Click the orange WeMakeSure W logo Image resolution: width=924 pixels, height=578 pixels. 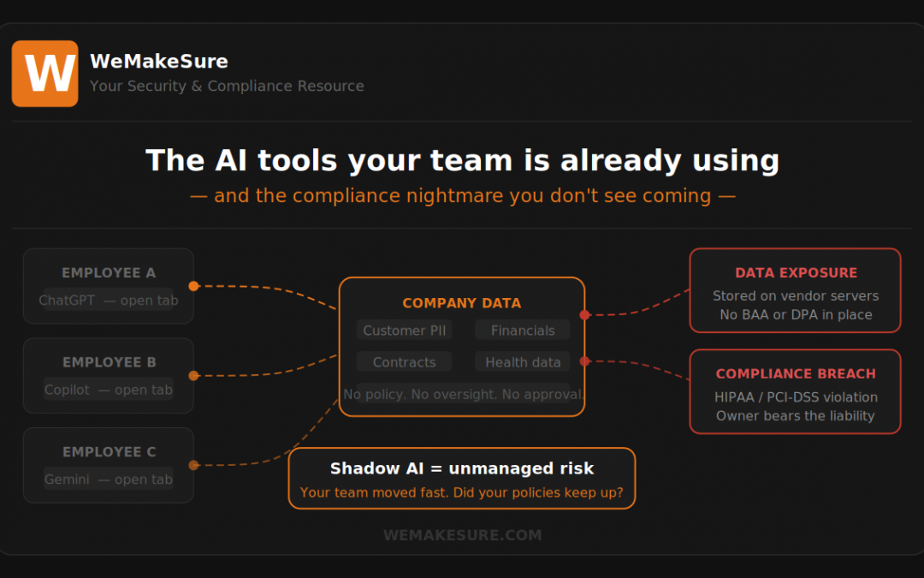(44, 74)
